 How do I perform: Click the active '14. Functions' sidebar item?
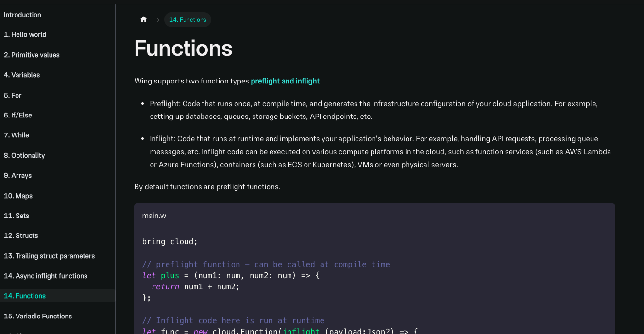tap(25, 296)
